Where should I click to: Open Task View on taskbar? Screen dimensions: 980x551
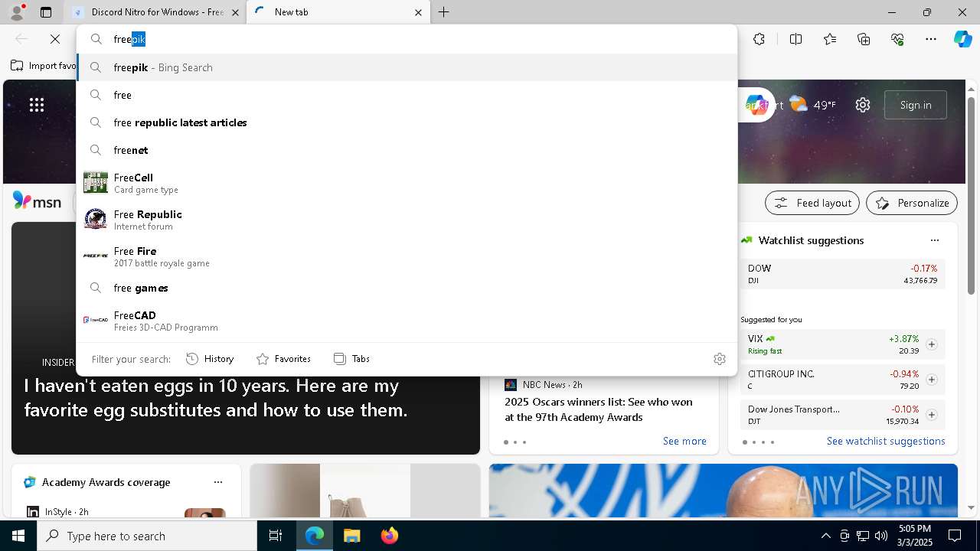(276, 536)
